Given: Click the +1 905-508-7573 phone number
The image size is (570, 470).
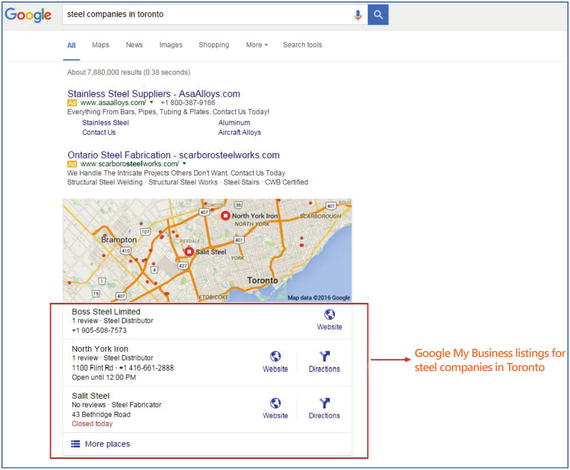Looking at the screenshot, I should coord(99,330).
